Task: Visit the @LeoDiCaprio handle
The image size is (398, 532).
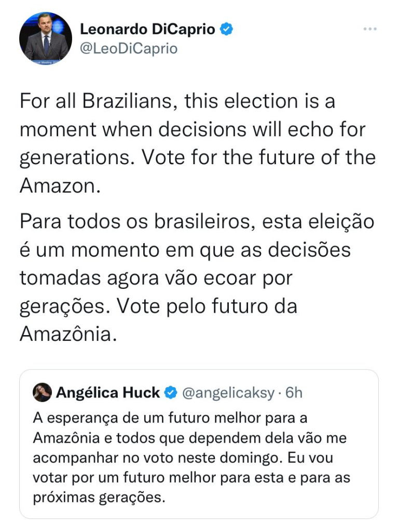Action: [x=129, y=49]
